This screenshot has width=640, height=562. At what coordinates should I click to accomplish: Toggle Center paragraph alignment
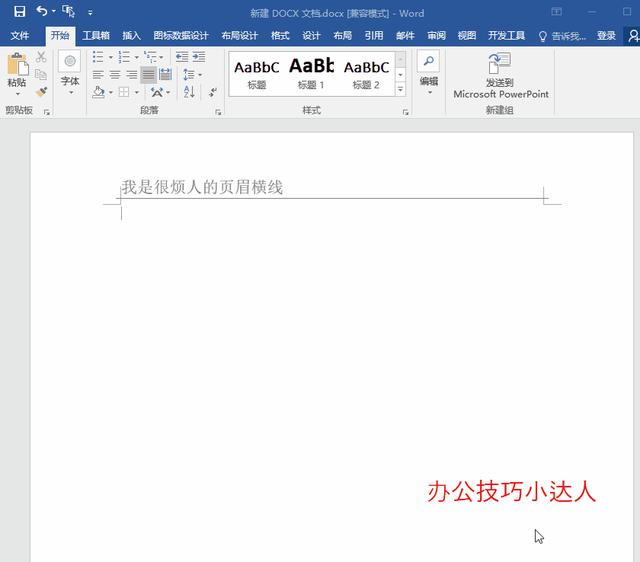115,74
